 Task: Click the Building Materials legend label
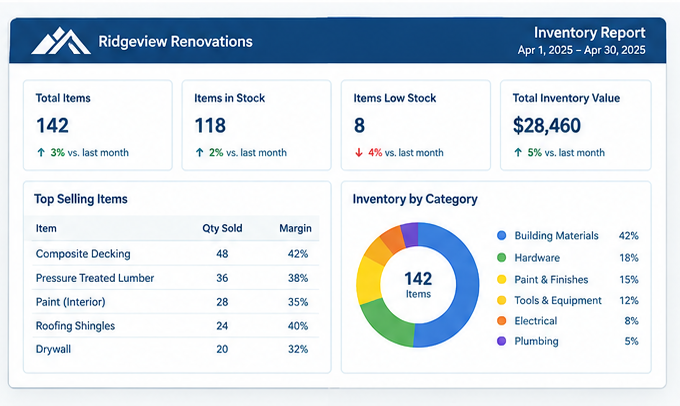pyautogui.click(x=556, y=236)
